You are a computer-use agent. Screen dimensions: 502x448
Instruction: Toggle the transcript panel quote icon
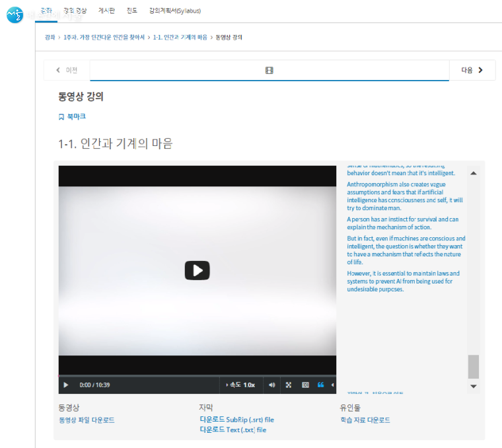point(321,385)
